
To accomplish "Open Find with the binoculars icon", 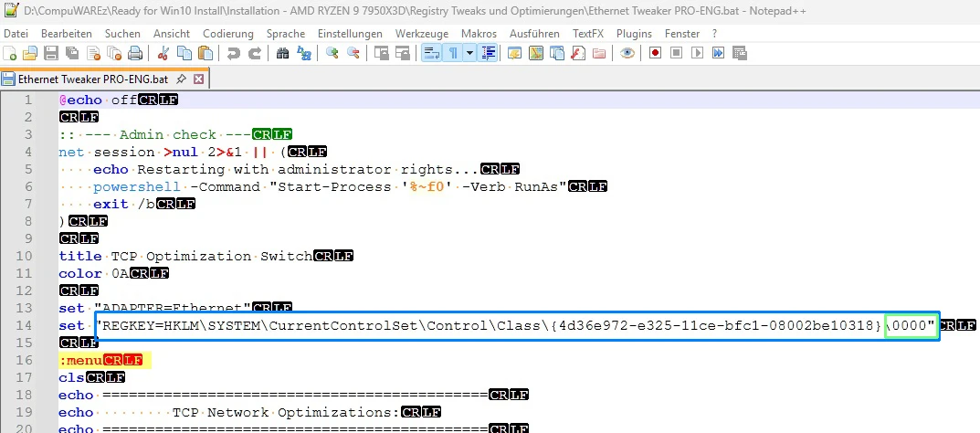I will pos(283,53).
